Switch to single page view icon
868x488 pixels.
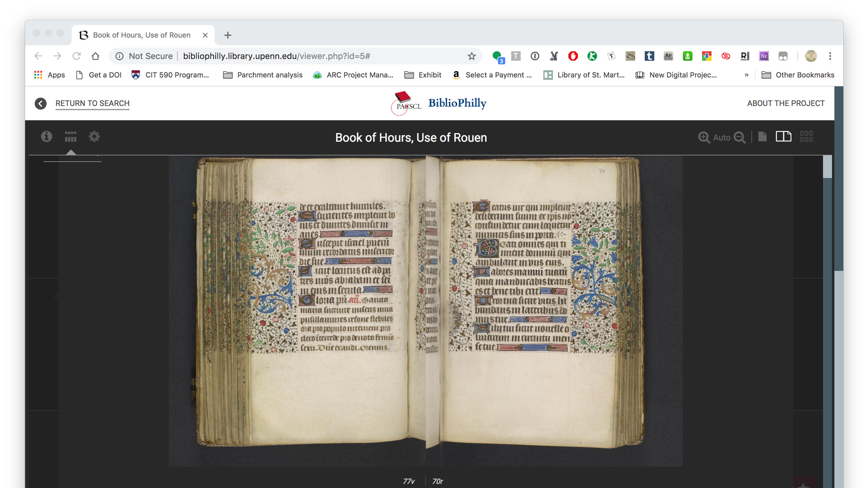[x=762, y=137]
